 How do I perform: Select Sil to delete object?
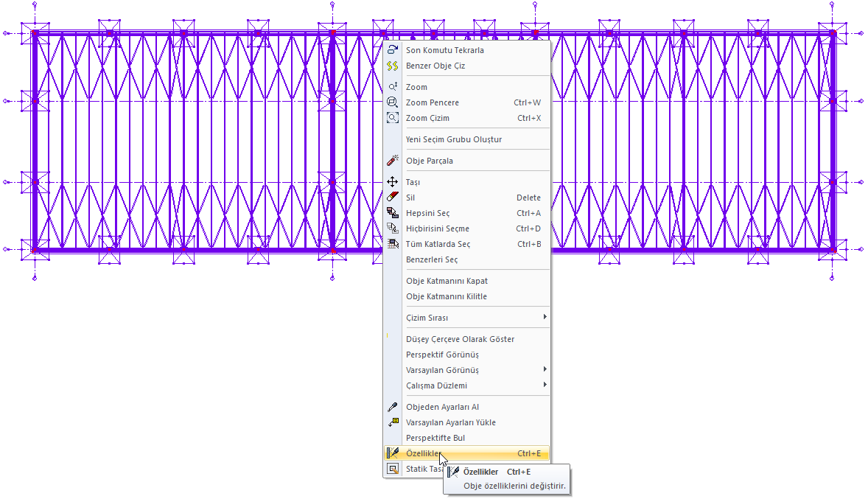click(x=466, y=198)
